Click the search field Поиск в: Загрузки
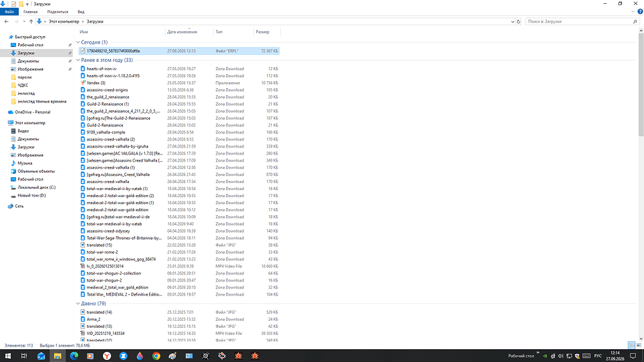Image resolution: width=644 pixels, height=362 pixels. pos(579,21)
